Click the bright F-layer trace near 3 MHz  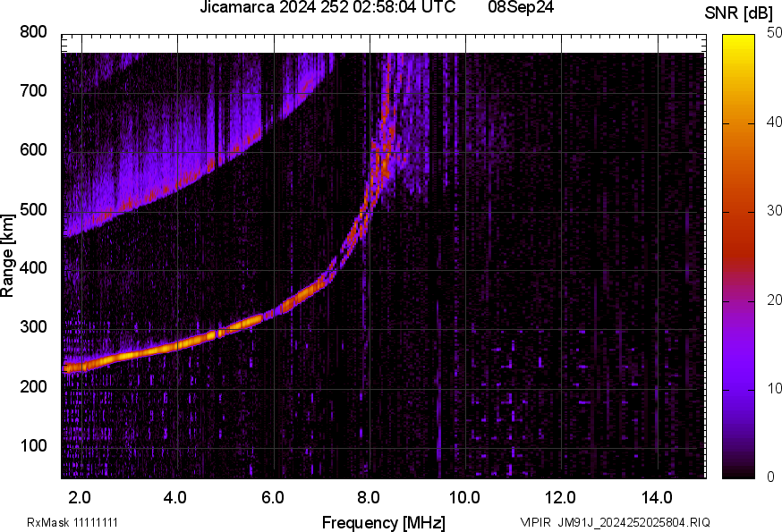(130, 354)
